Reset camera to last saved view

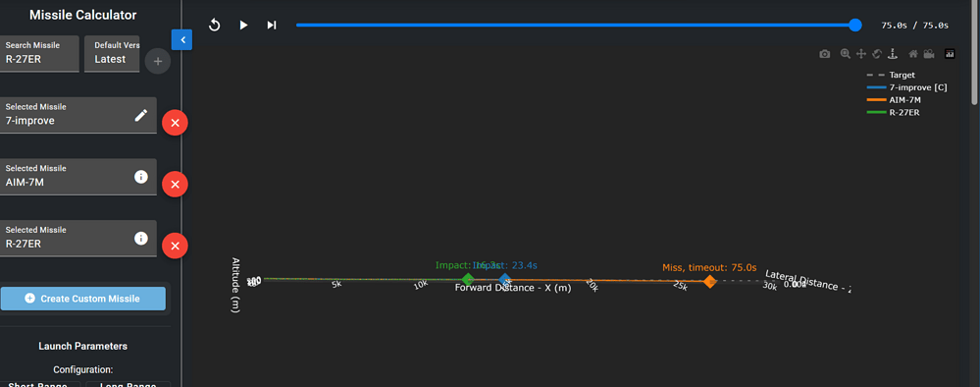pyautogui.click(x=929, y=54)
